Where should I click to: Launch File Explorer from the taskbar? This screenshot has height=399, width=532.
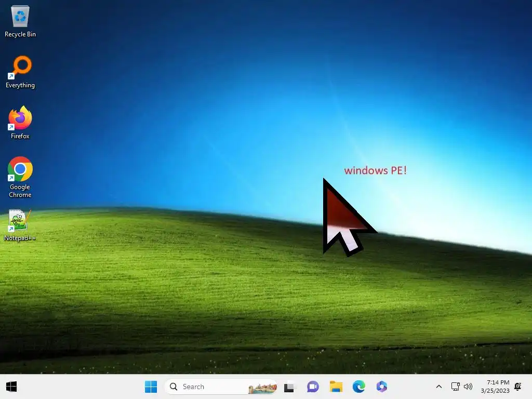(336, 387)
